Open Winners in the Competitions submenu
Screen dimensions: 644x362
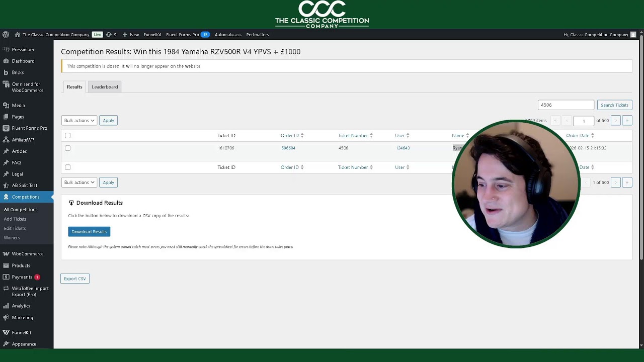pyautogui.click(x=12, y=238)
